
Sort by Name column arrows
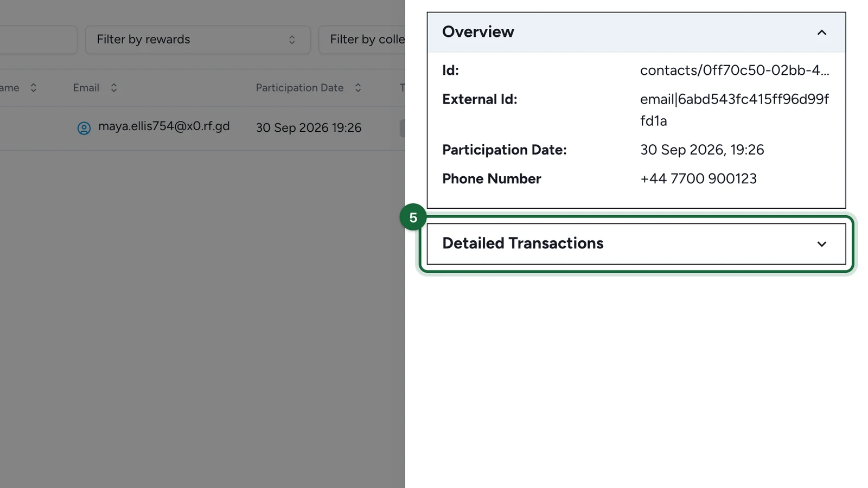point(34,88)
